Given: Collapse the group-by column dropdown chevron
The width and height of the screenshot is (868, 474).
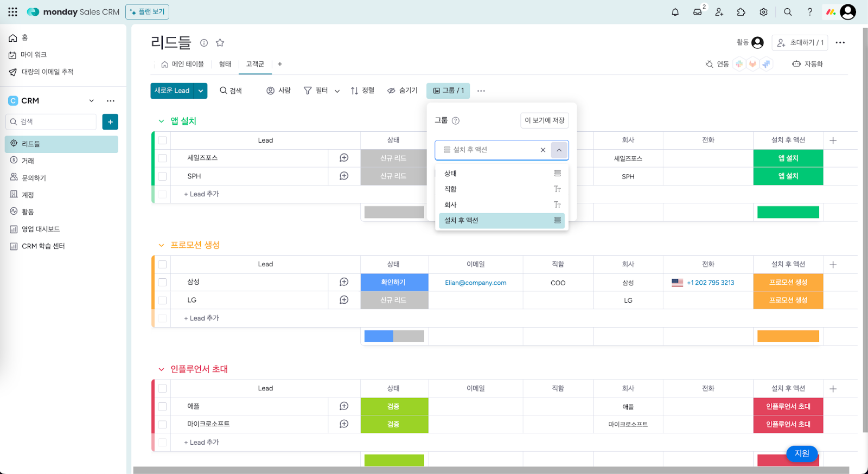Looking at the screenshot, I should 559,150.
